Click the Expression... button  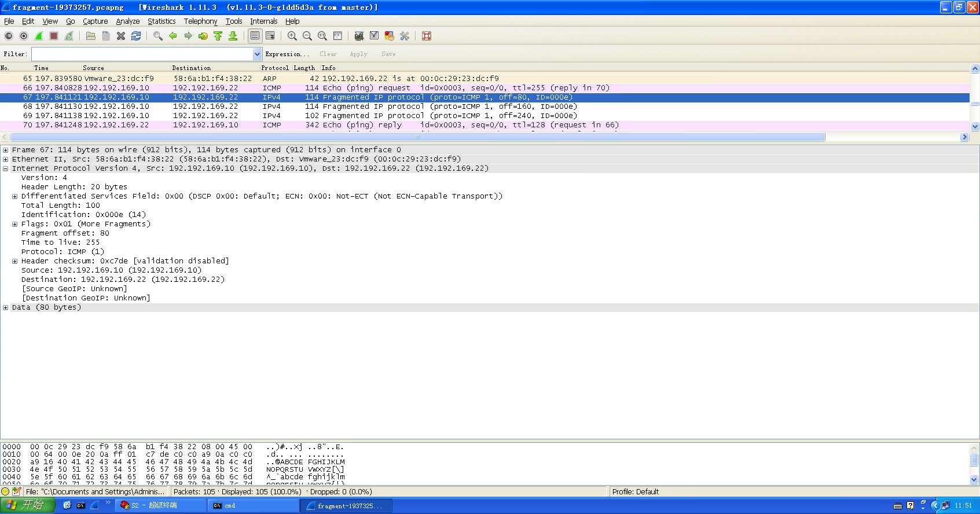click(287, 54)
